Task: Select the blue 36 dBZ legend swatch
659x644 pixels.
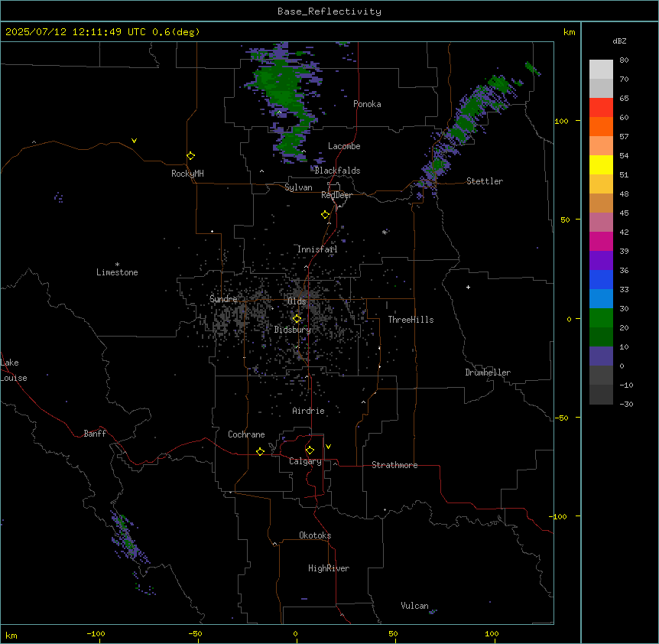Action: point(601,279)
